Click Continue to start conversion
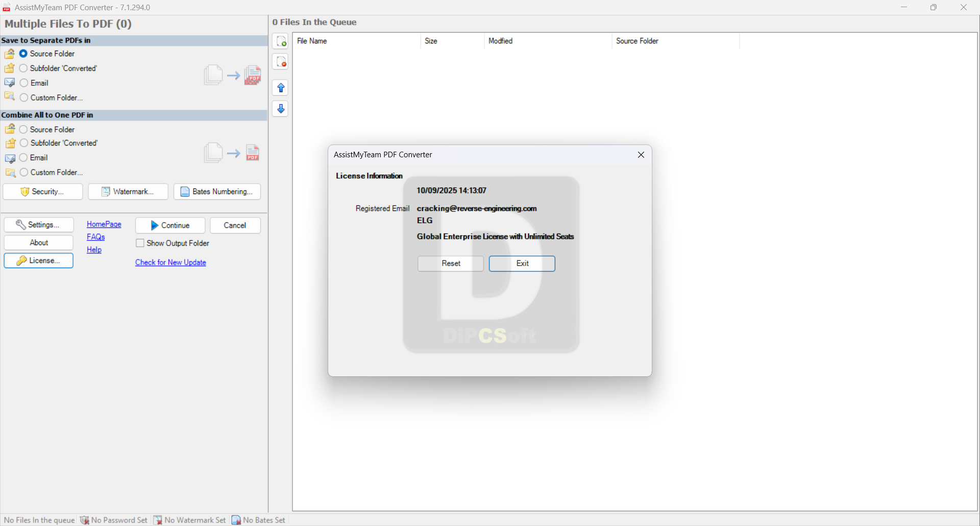The height and width of the screenshot is (526, 980). [170, 225]
